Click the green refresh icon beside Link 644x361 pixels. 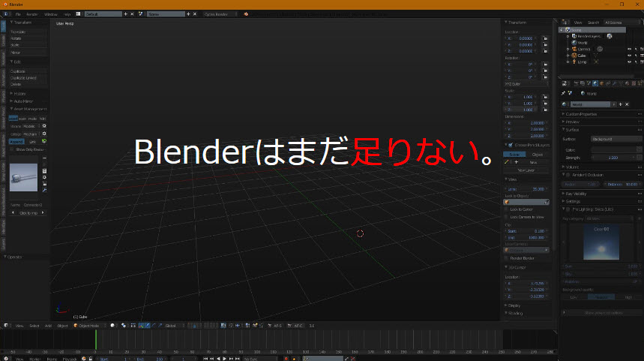tap(44, 141)
